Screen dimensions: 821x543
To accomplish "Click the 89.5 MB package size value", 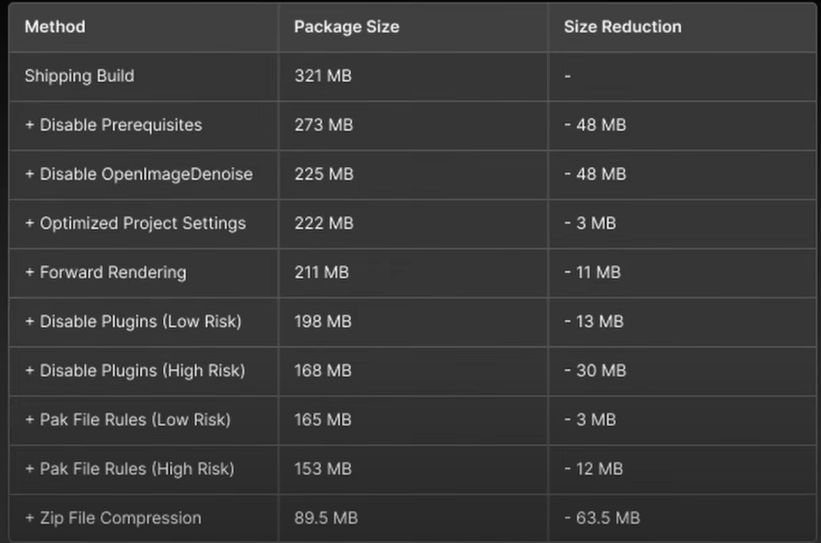I will point(326,518).
